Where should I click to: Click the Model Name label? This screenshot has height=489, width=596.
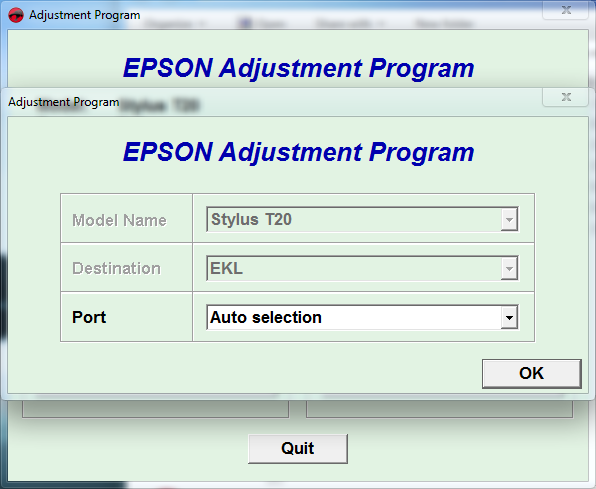pos(119,220)
